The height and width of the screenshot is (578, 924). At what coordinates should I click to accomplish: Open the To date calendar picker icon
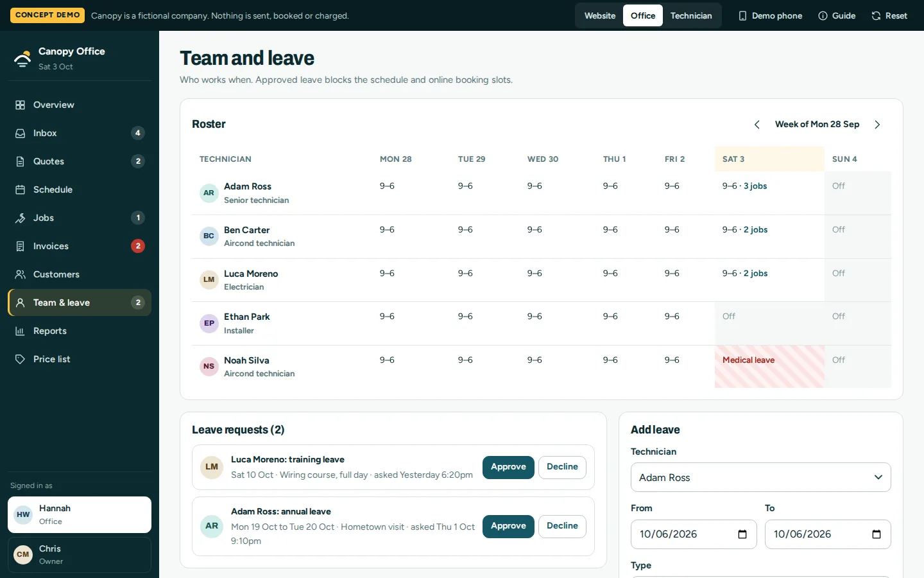[x=877, y=534]
